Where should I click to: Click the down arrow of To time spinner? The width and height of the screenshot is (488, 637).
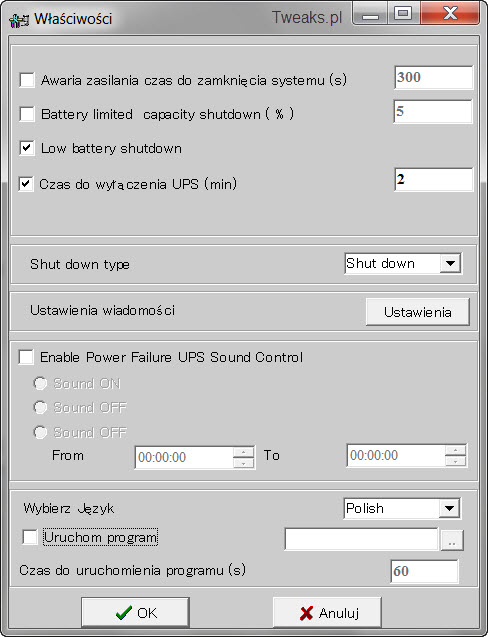455,462
